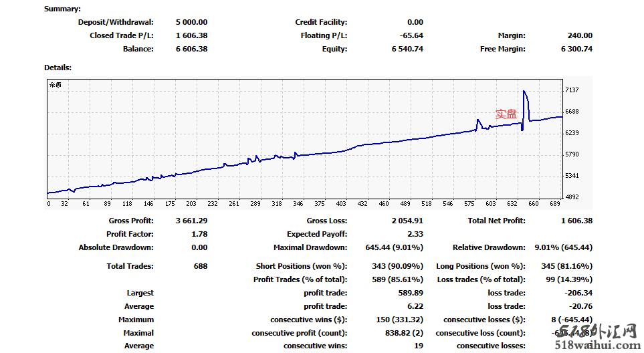Click the chart legend in top-left corner
The height and width of the screenshot is (353, 644).
(55, 85)
